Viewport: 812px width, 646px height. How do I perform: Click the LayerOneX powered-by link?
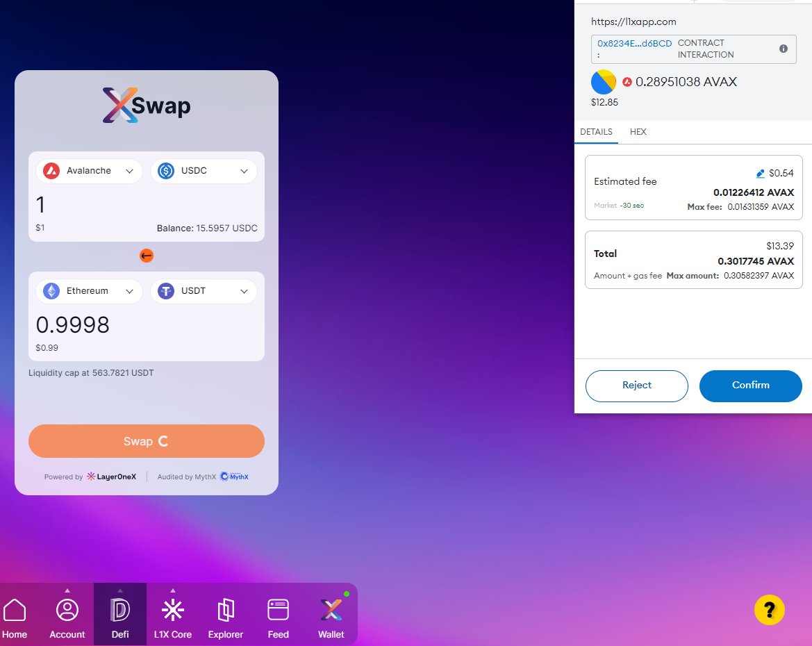coord(111,477)
